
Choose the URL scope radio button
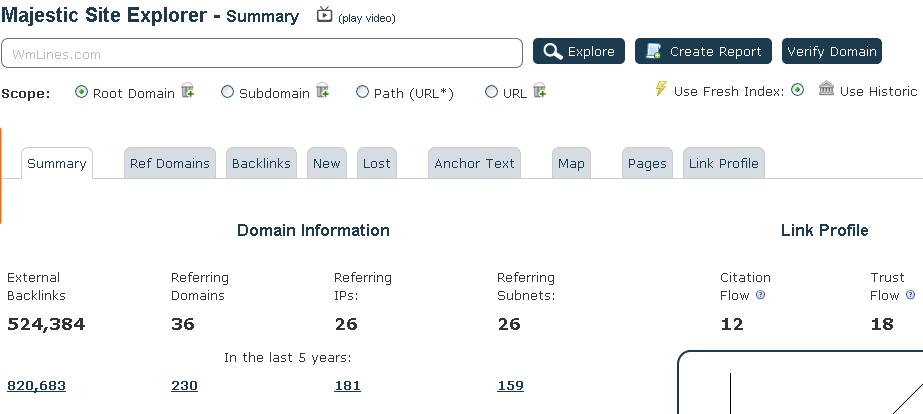click(x=492, y=92)
